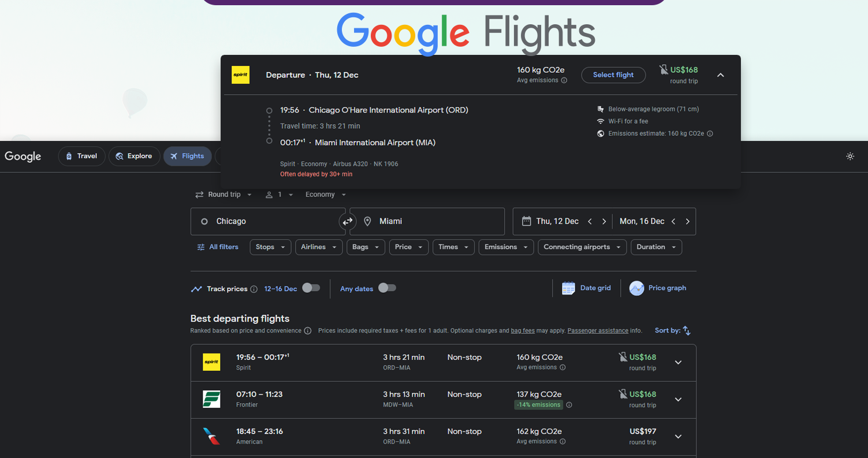Expand the American flight details
Viewport: 868px width, 458px height.
(x=677, y=436)
